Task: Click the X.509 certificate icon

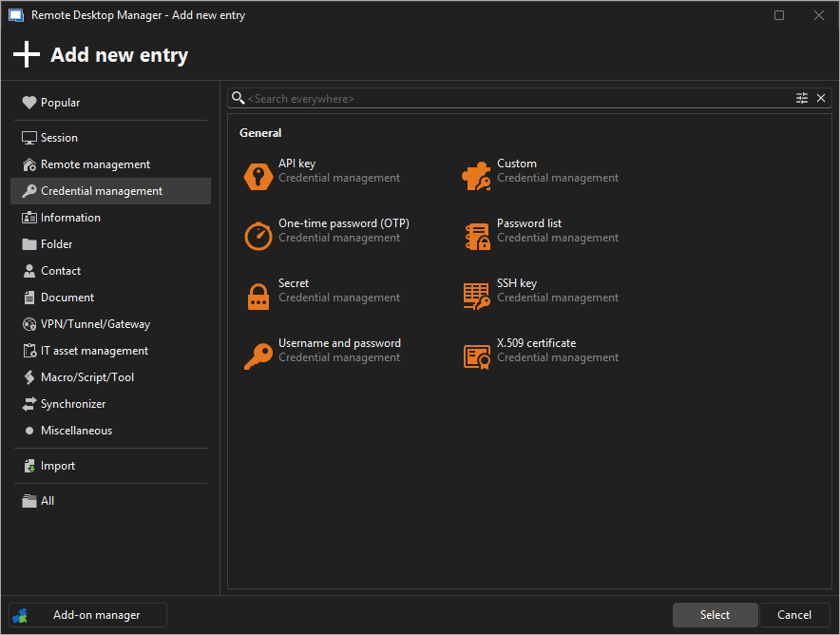Action: pyautogui.click(x=477, y=356)
